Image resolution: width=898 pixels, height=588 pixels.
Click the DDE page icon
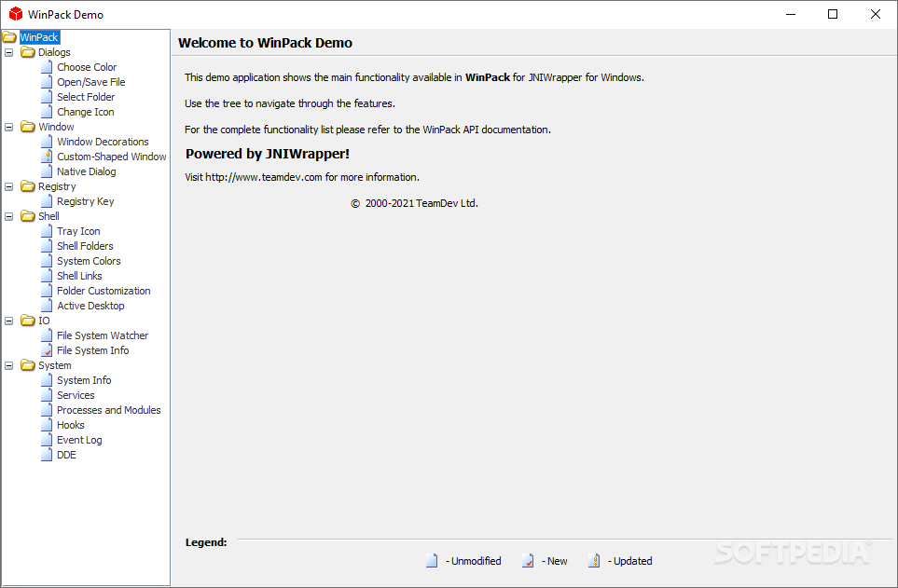(x=47, y=454)
